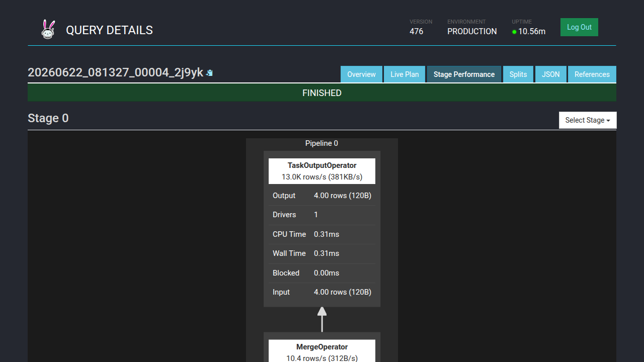This screenshot has width=644, height=362.
Task: Click Output value 4.00 rows (120B)
Action: 343,196
